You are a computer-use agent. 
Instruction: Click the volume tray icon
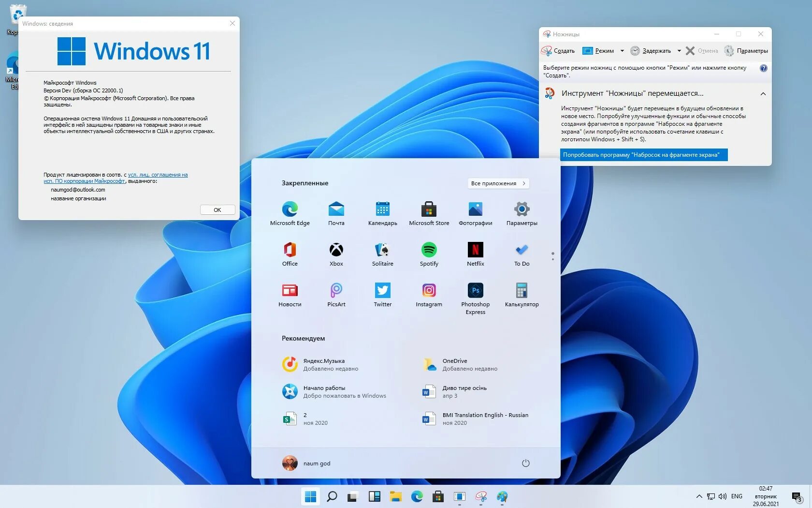(x=723, y=496)
